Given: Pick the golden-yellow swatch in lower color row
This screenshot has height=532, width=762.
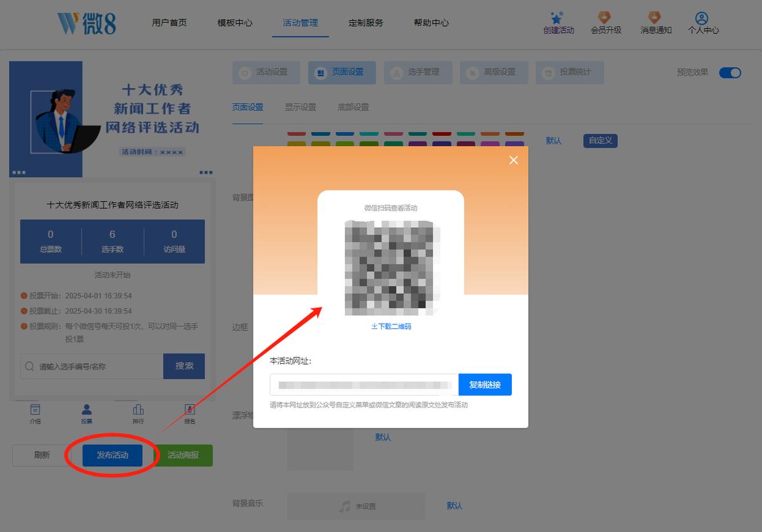Looking at the screenshot, I should 297,145.
